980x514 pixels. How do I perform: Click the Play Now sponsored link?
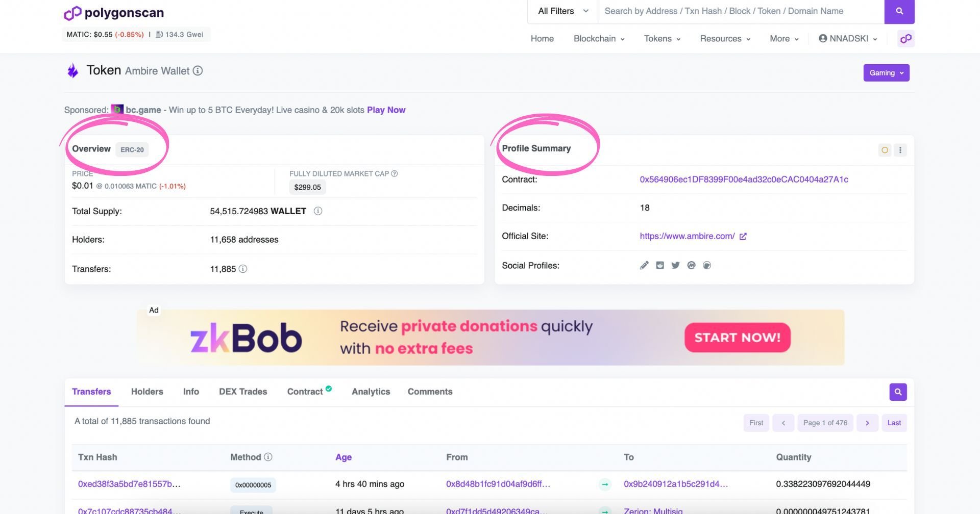[x=386, y=110]
